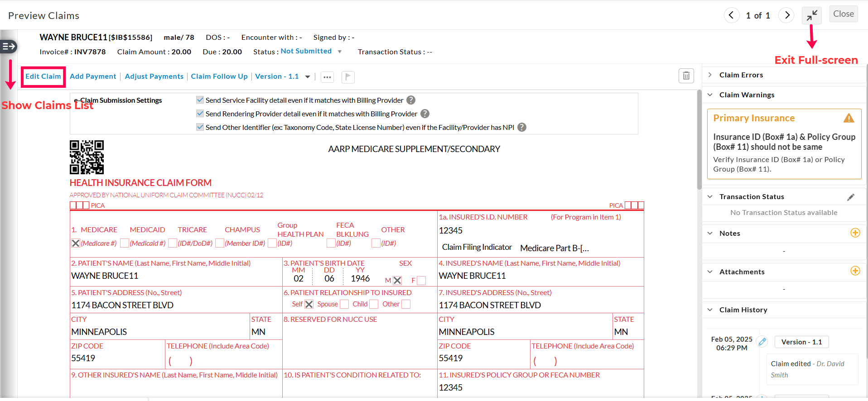Edit Transaction Status pencil icon
Viewport: 868px width, 401px height.
click(851, 197)
